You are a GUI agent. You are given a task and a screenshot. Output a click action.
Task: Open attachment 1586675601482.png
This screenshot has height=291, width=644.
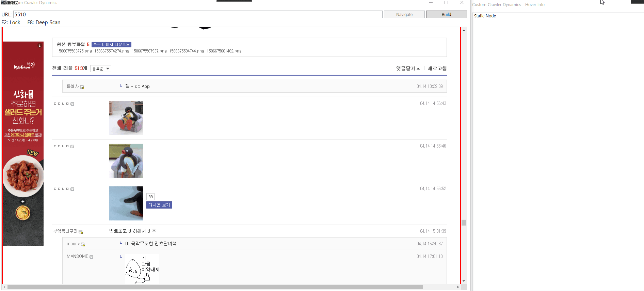click(224, 51)
